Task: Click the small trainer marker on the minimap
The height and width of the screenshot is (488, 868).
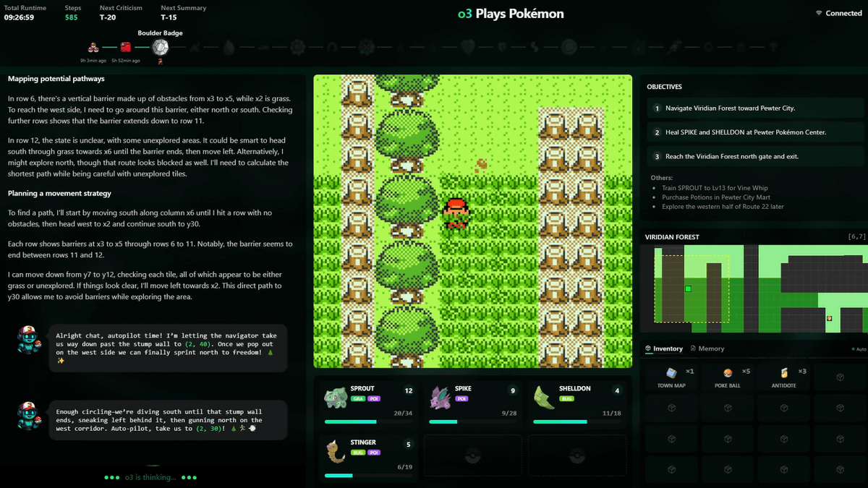Action: tap(830, 318)
